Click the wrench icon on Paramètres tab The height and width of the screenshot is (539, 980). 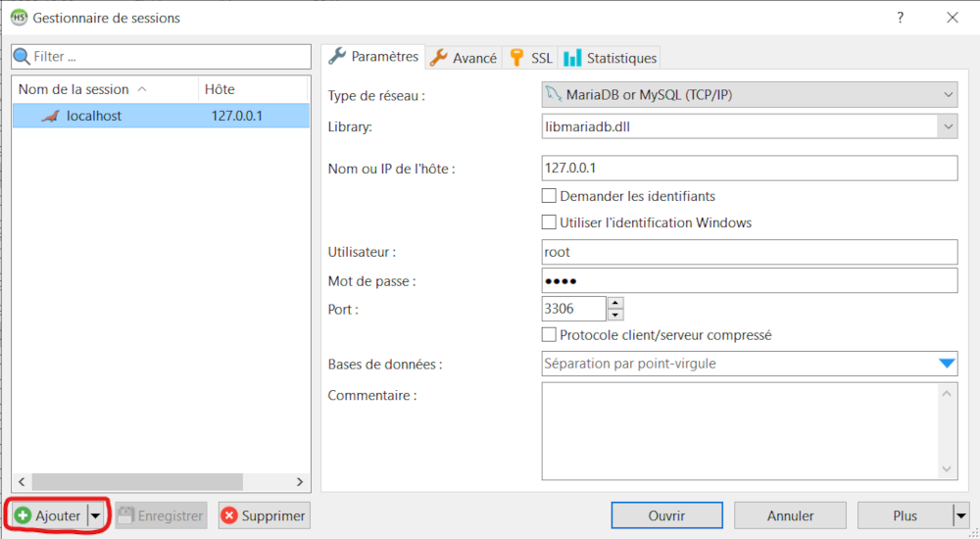tap(338, 57)
